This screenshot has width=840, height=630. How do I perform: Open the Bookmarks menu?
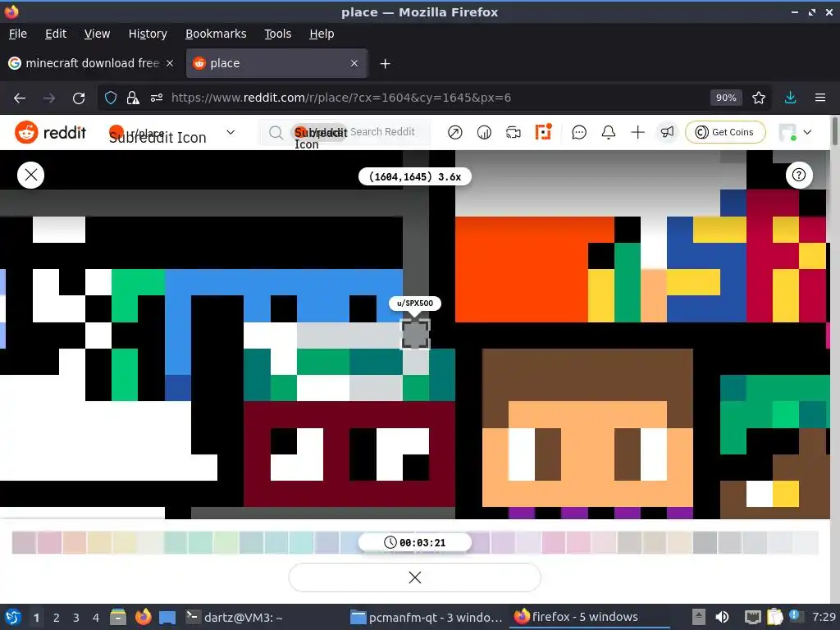(x=216, y=34)
